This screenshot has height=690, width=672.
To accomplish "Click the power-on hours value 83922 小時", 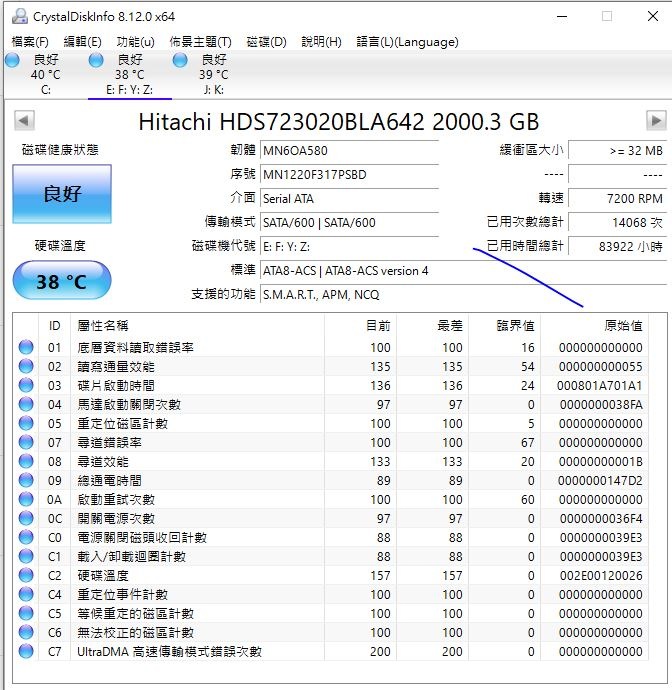I will 617,246.
